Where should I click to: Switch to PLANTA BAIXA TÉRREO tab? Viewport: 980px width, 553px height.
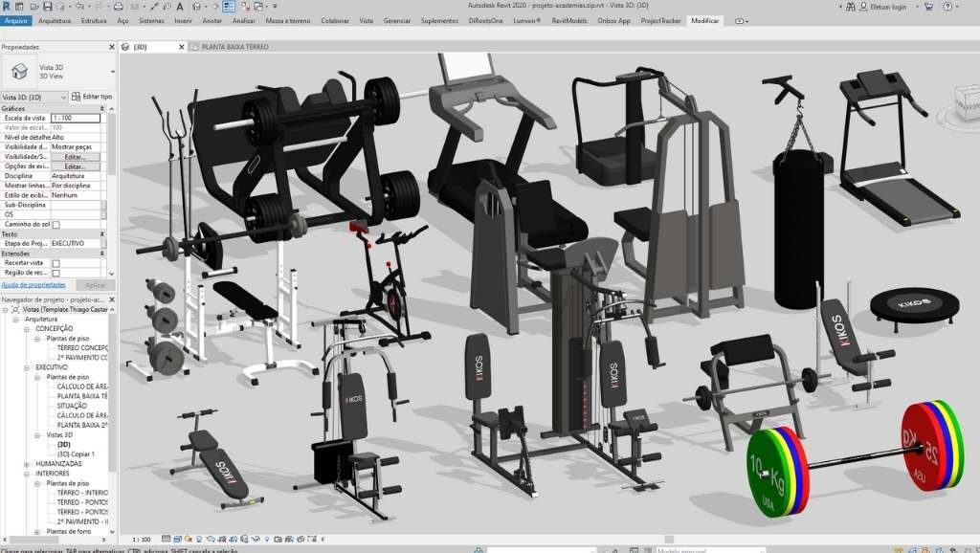click(234, 46)
